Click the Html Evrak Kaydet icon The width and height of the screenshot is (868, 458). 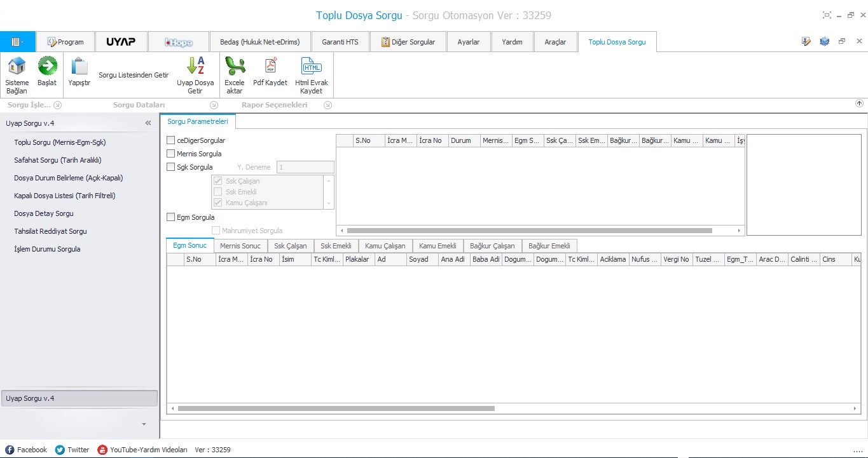[x=312, y=66]
